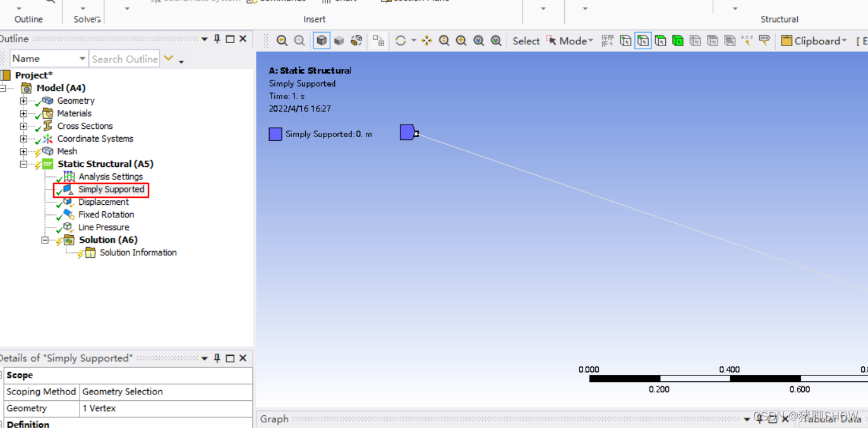Toggle the Outline panel auto-hide pin
Screen dimensions: 868x428
(x=217, y=39)
